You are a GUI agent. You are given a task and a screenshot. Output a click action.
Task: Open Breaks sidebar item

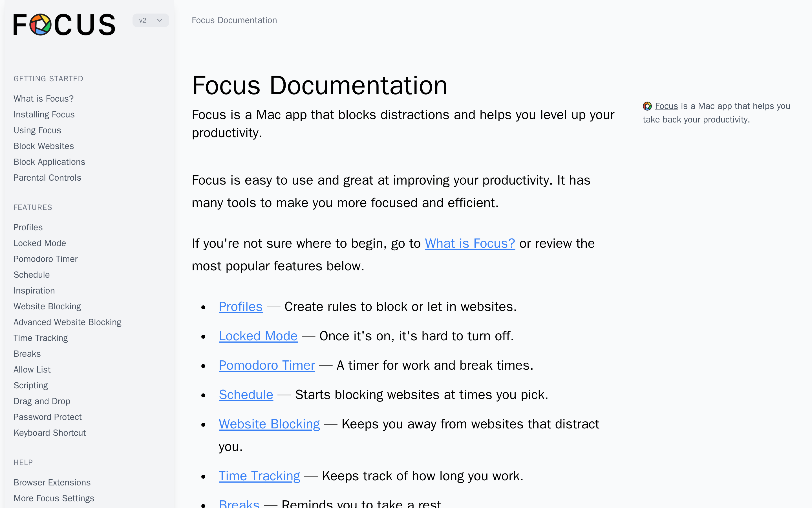(27, 353)
